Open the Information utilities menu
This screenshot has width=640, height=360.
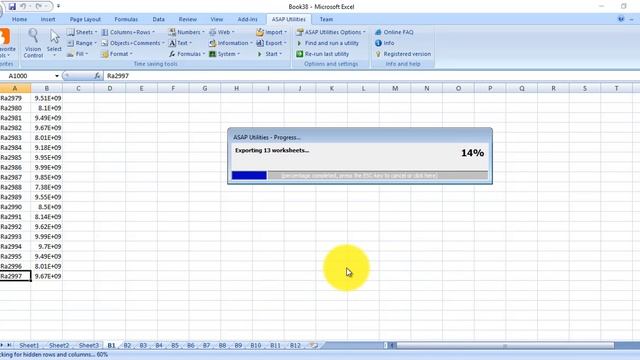[231, 43]
